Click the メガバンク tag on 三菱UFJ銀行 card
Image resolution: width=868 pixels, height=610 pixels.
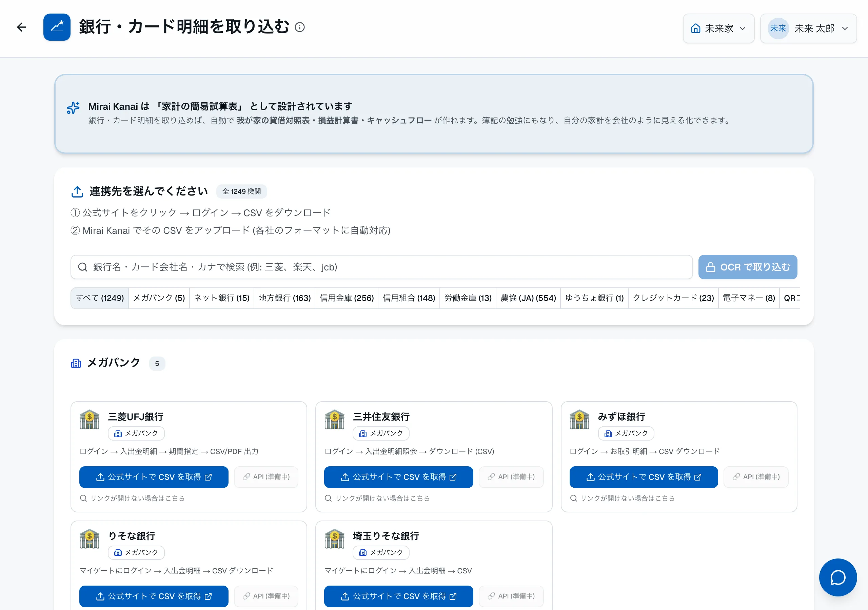click(x=136, y=433)
